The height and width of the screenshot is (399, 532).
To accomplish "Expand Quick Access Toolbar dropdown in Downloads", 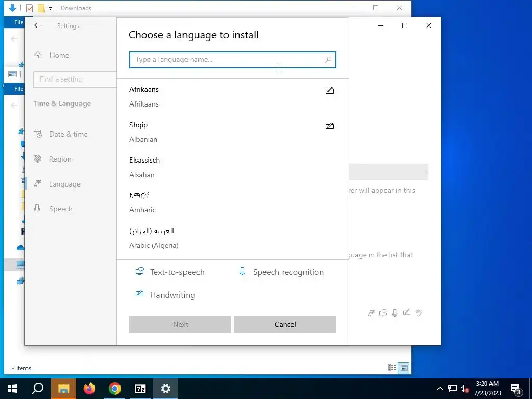I will (x=50, y=8).
